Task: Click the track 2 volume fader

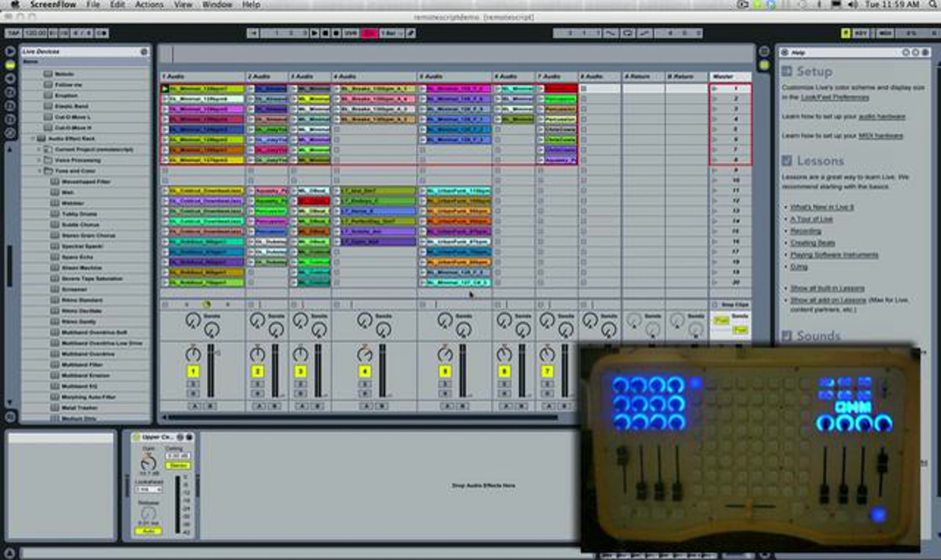Action: [x=275, y=371]
